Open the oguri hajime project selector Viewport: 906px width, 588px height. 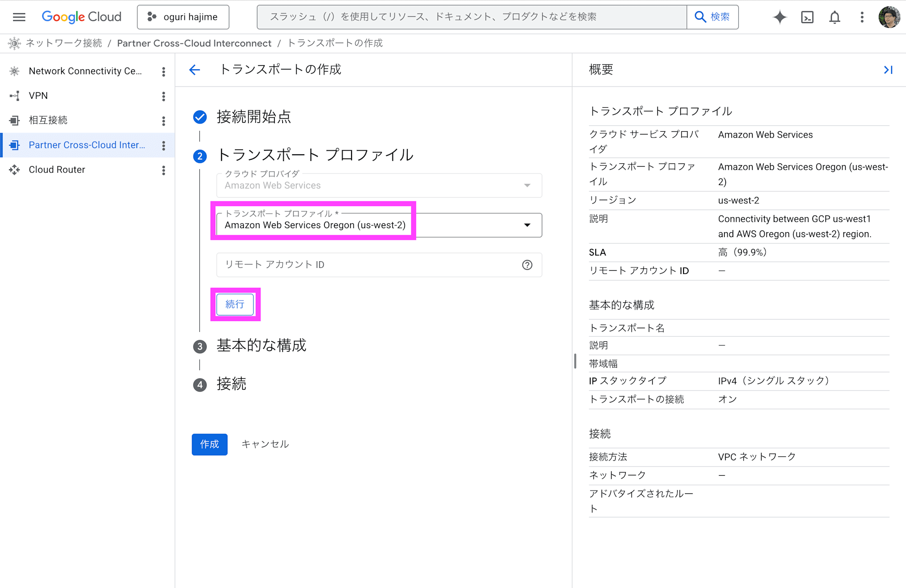(183, 17)
